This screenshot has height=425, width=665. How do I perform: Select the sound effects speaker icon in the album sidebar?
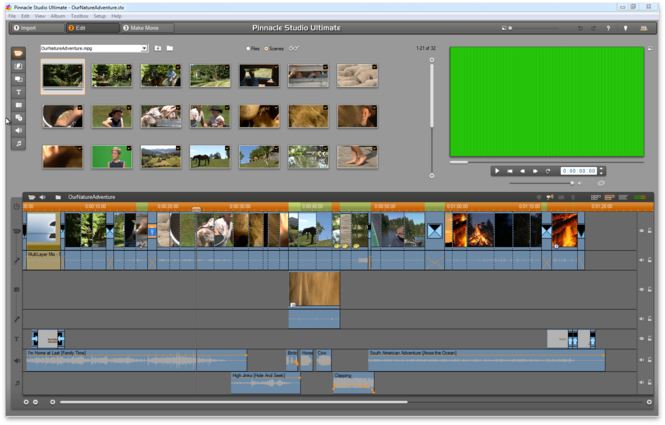click(x=19, y=131)
